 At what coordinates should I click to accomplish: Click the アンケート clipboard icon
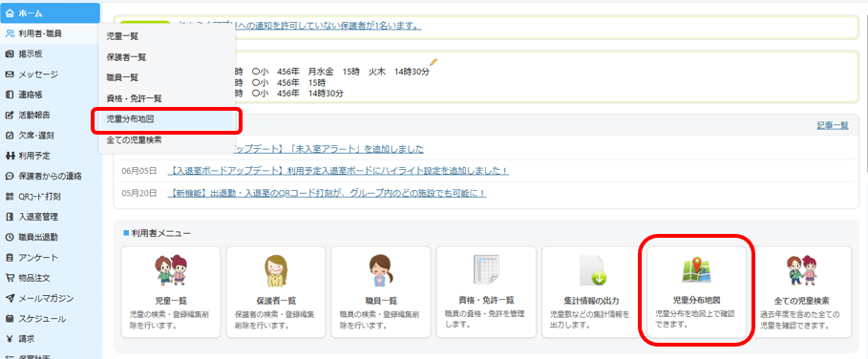10,257
